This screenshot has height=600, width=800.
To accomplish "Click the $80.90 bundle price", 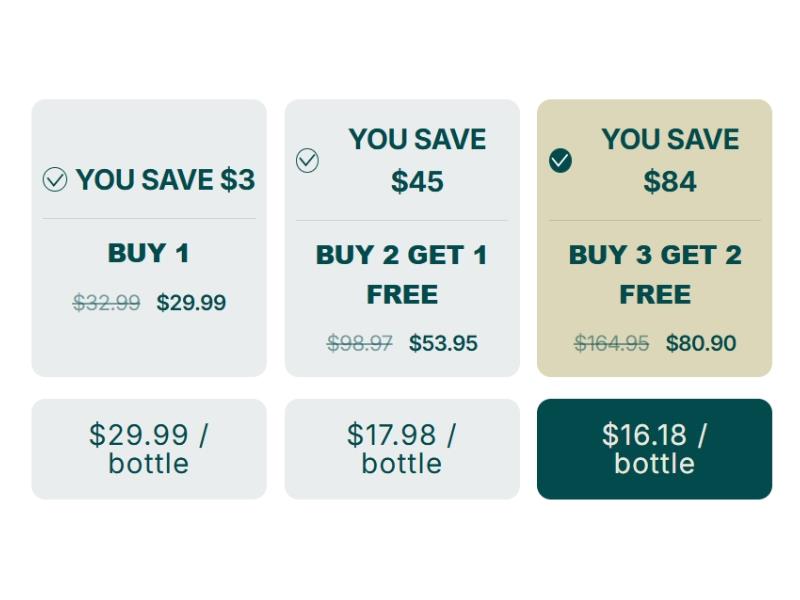I will pyautogui.click(x=701, y=343).
